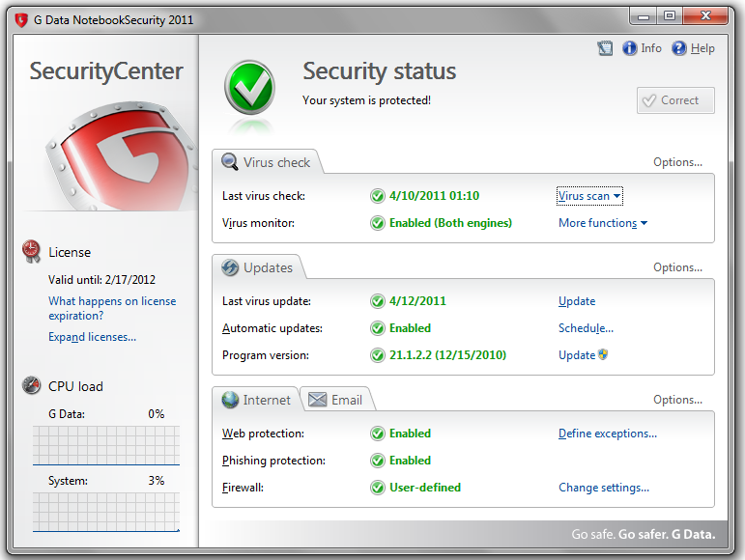Click the program version Update link
The height and width of the screenshot is (560, 745).
pyautogui.click(x=577, y=355)
